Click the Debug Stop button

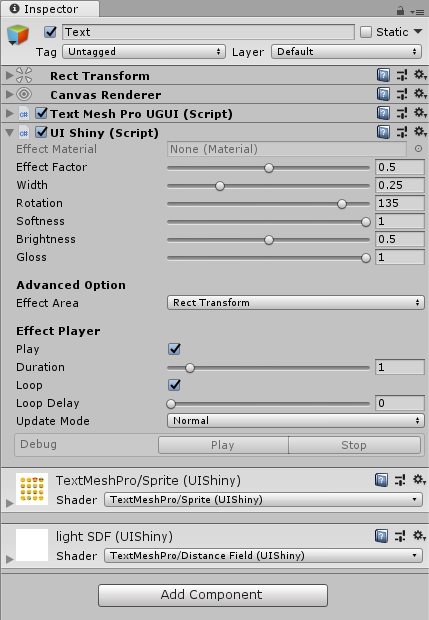tap(354, 445)
